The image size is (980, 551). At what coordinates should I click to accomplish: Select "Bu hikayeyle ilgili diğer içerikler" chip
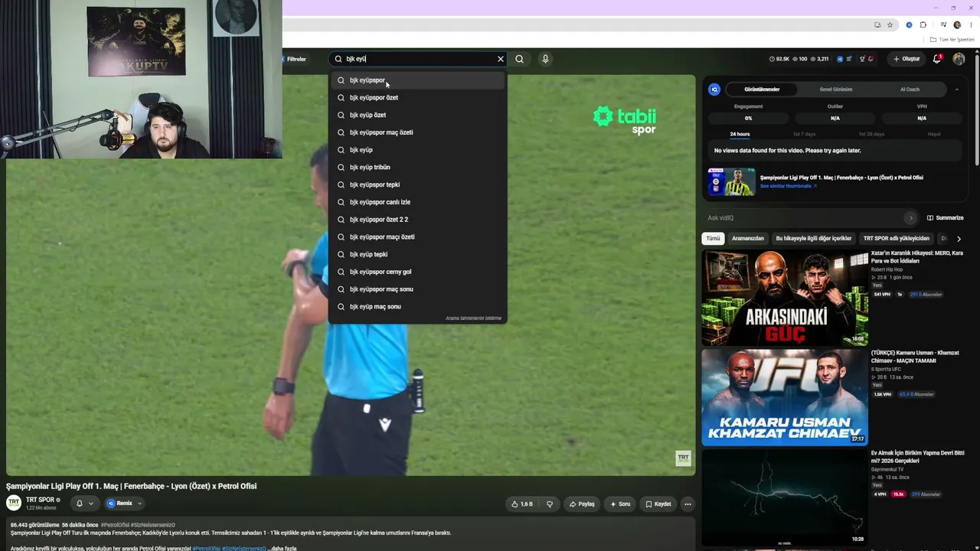(x=814, y=239)
